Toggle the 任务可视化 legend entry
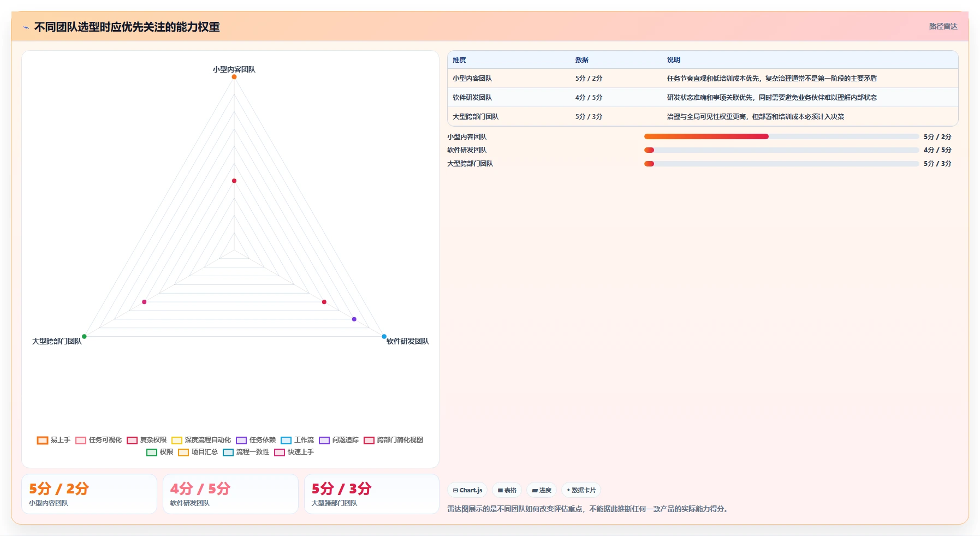980x536 pixels. [x=98, y=440]
